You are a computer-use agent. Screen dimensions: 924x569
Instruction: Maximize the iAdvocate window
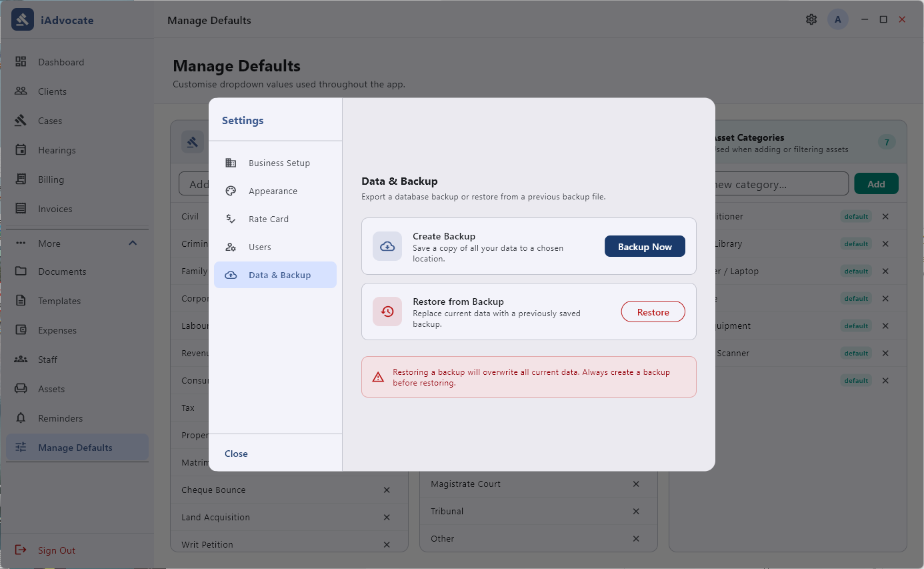[883, 19]
